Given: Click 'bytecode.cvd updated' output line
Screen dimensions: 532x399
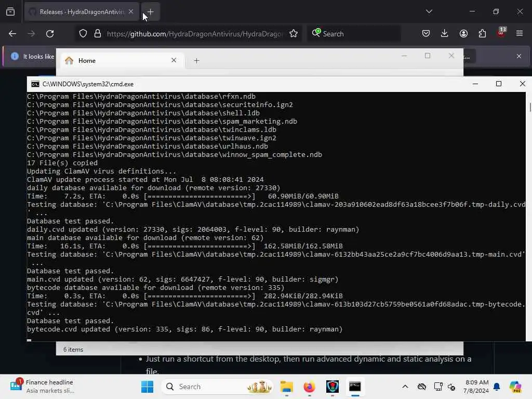Looking at the screenshot, I should pyautogui.click(x=184, y=329).
